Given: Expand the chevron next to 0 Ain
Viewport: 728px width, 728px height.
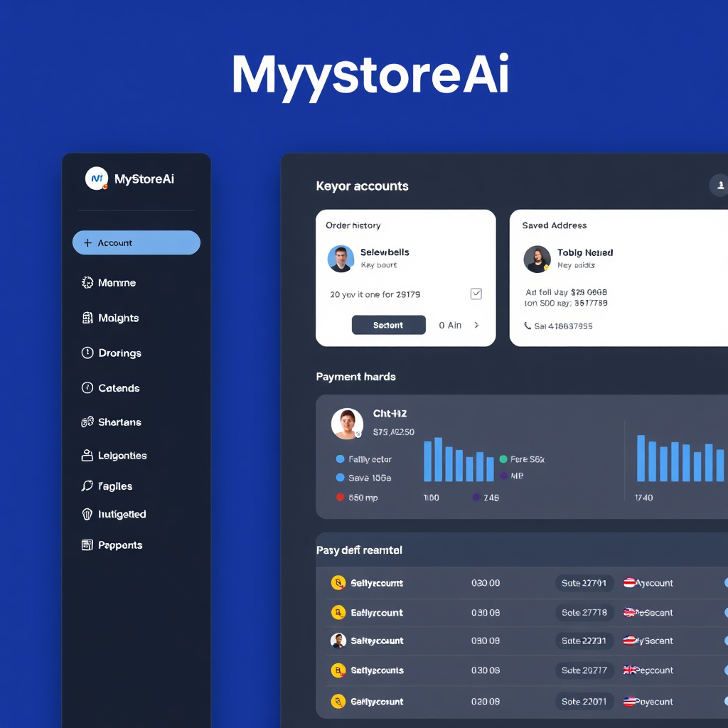Looking at the screenshot, I should [x=477, y=325].
